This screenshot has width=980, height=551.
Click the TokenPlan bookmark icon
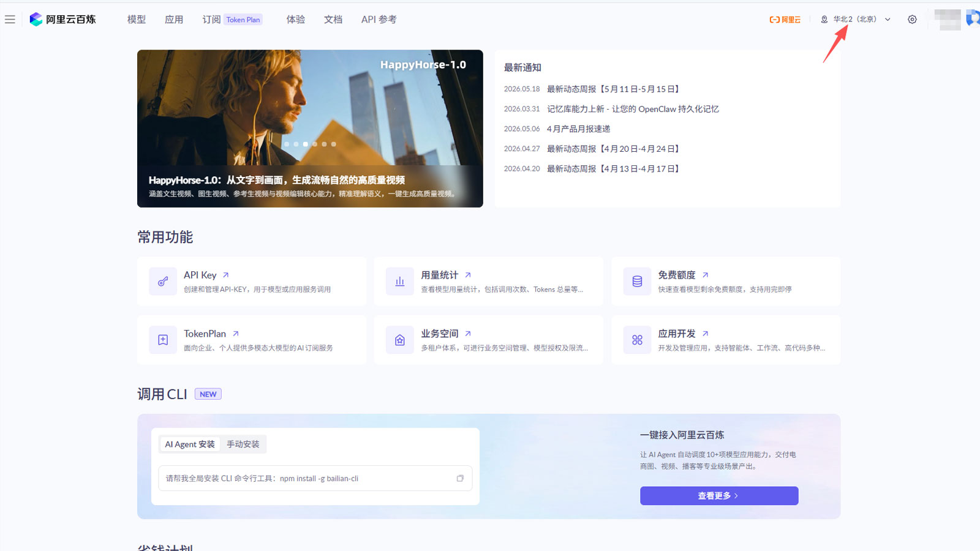click(163, 340)
